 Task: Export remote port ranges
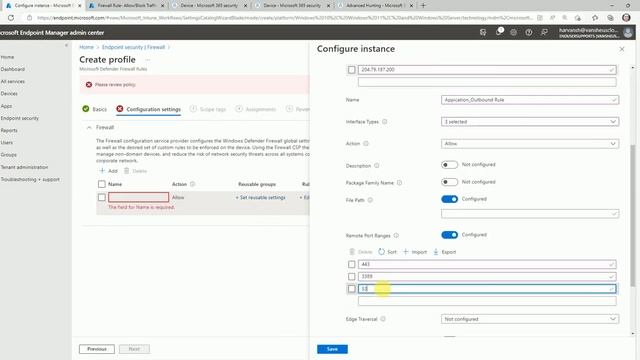444,252
